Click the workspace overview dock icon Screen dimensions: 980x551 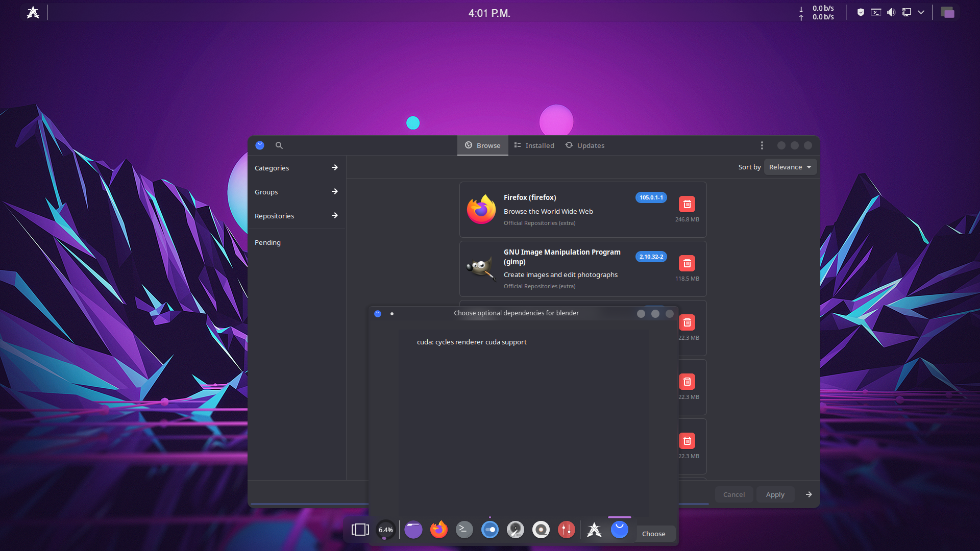point(360,530)
